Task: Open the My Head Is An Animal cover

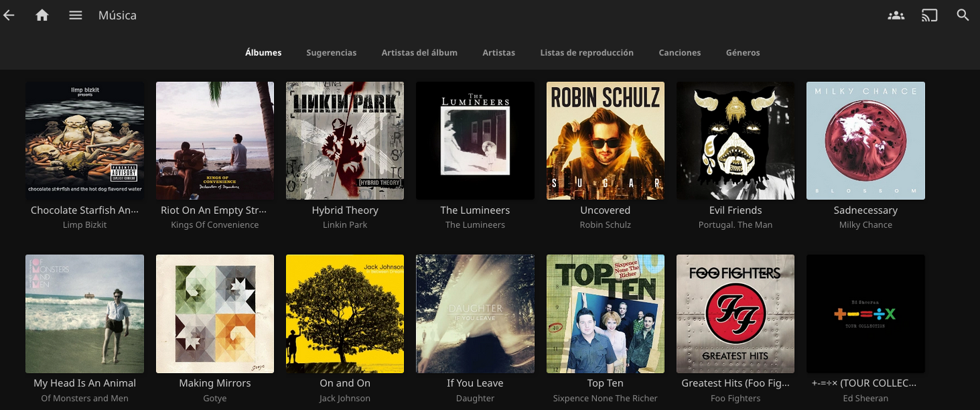Action: click(x=84, y=314)
